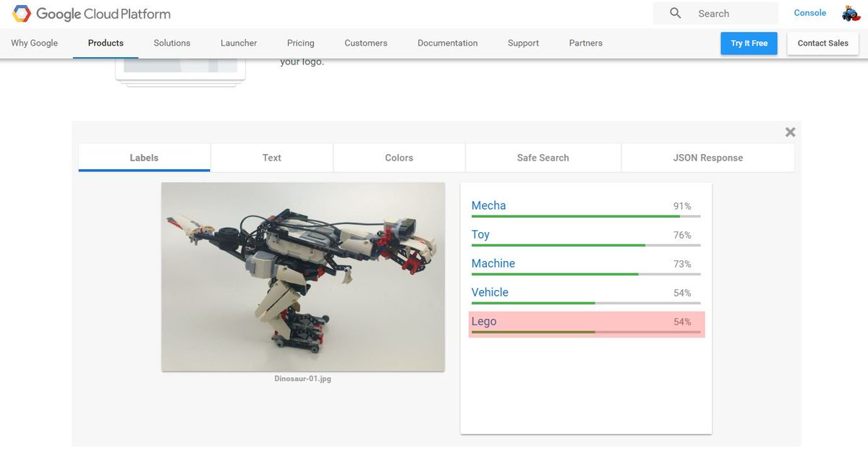Open the Products menu

coord(105,43)
